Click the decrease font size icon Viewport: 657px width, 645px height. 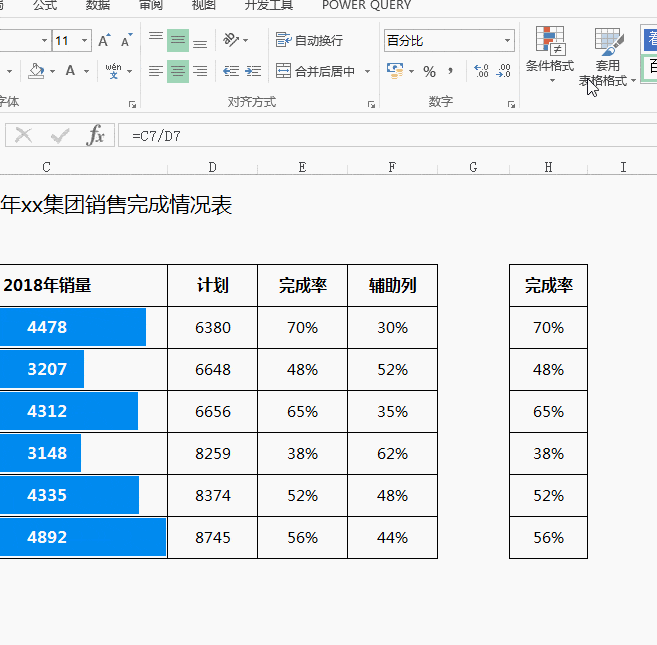pyautogui.click(x=127, y=41)
